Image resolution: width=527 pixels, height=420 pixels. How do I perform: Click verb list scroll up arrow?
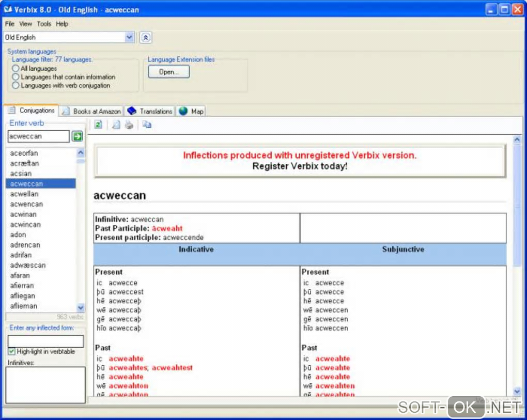[81, 153]
